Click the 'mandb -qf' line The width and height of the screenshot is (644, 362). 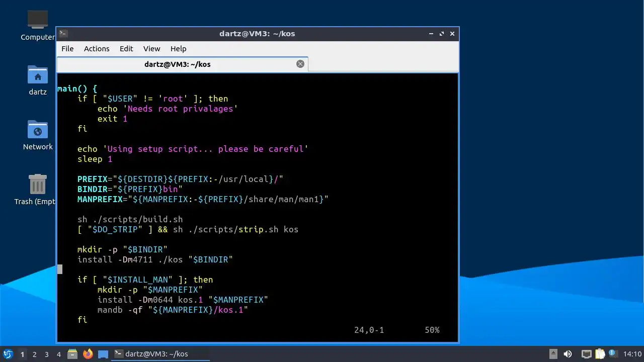173,310
